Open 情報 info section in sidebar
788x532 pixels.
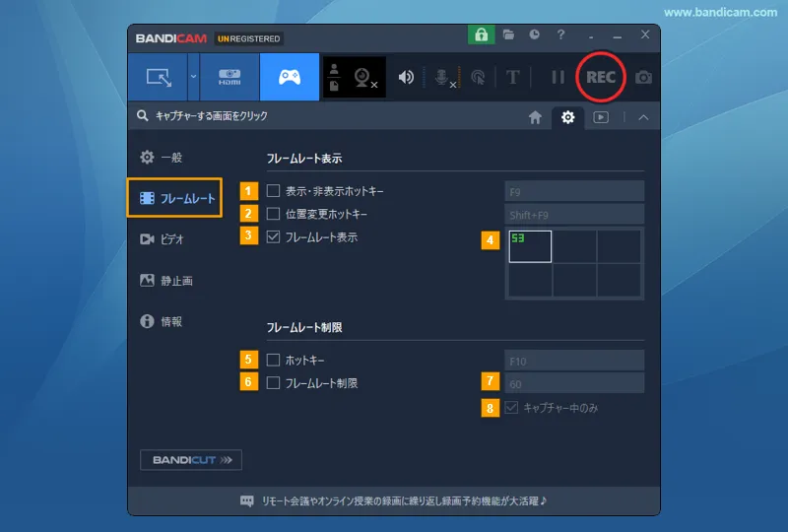[x=161, y=321]
